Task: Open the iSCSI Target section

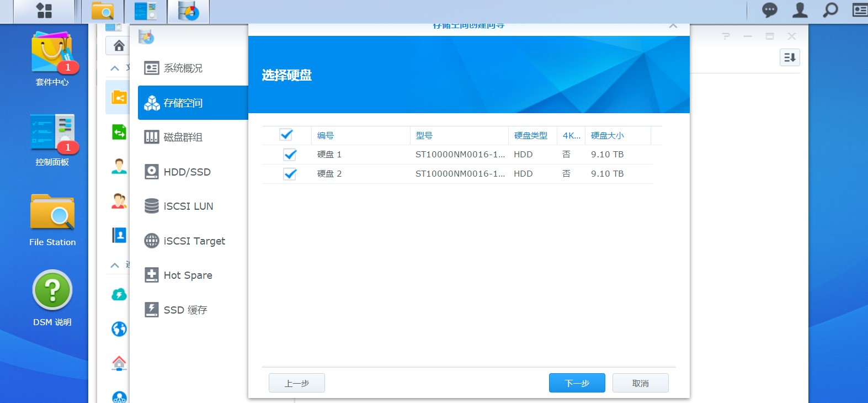Action: pos(193,241)
